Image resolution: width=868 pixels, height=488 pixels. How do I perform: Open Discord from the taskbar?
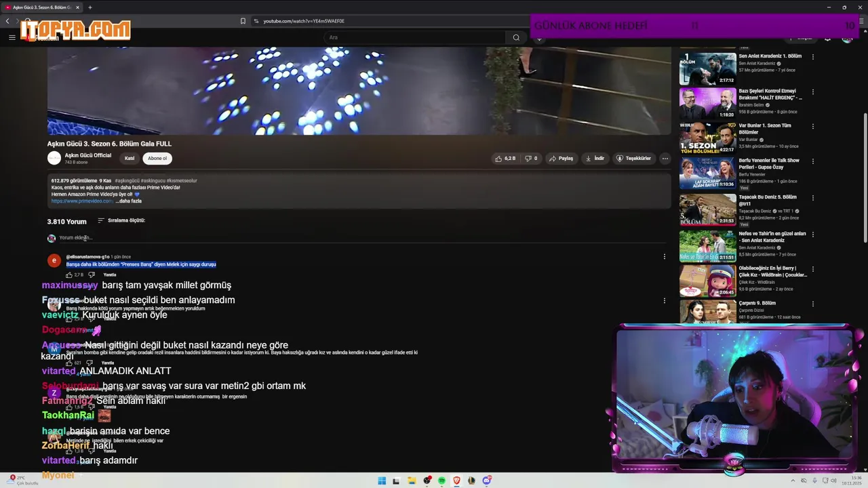click(x=486, y=481)
